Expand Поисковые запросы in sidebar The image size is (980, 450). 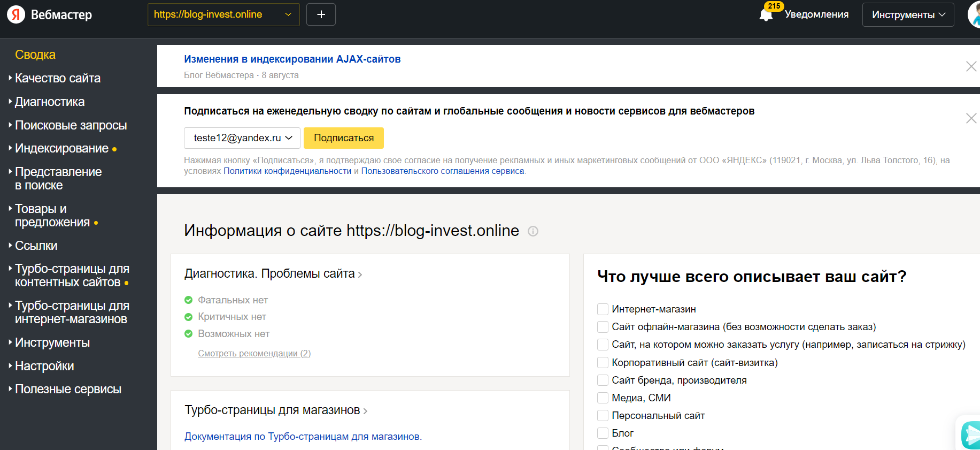[x=71, y=125]
